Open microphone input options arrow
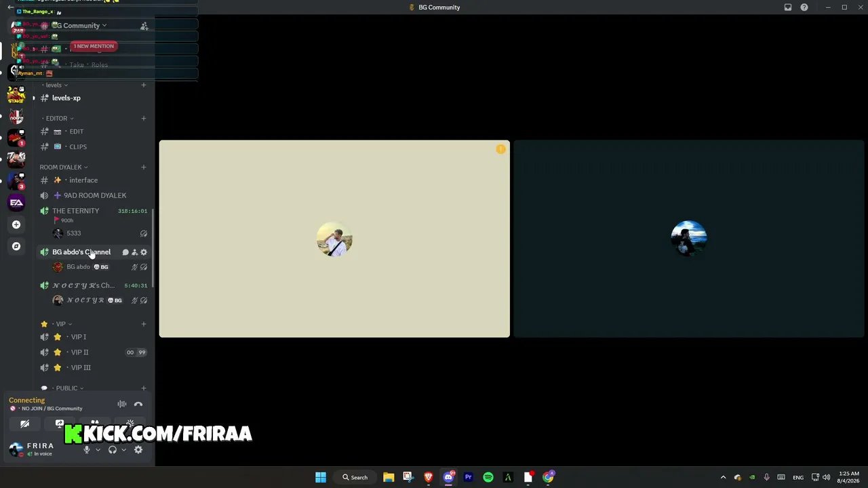This screenshot has height=488, width=868. 98,449
